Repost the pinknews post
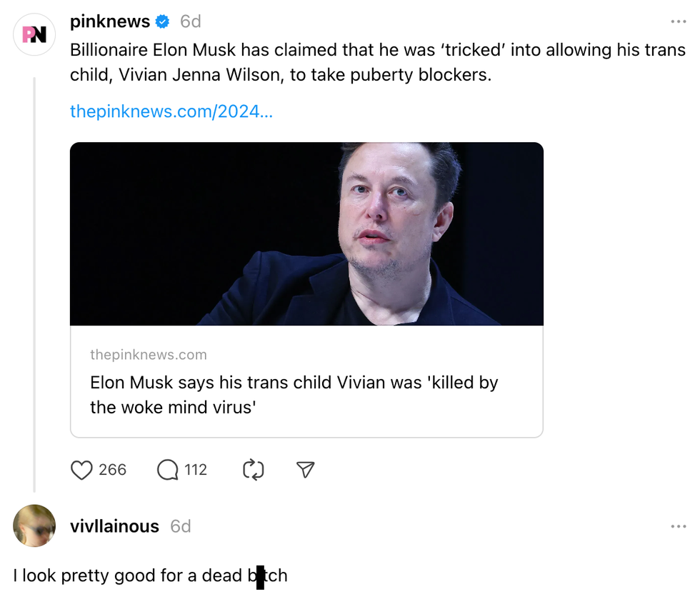The width and height of the screenshot is (700, 594). point(254,470)
